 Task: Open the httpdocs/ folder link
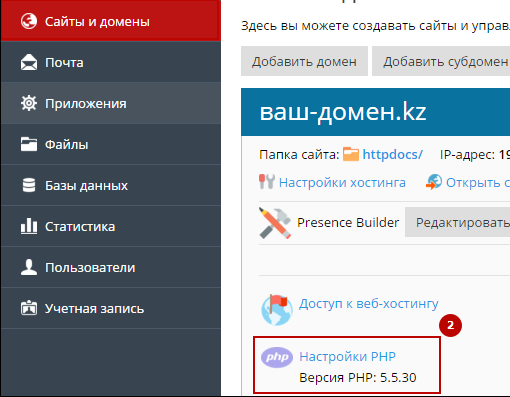(393, 155)
